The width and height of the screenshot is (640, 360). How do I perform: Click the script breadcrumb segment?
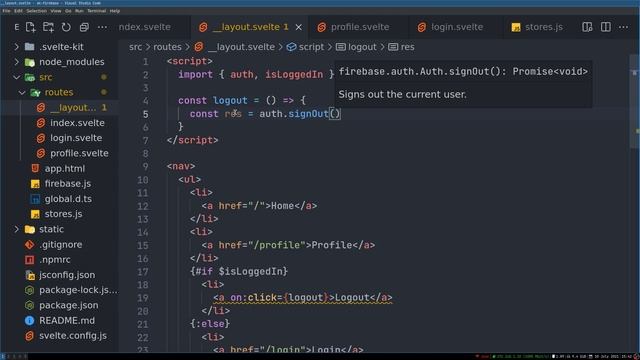(305, 47)
